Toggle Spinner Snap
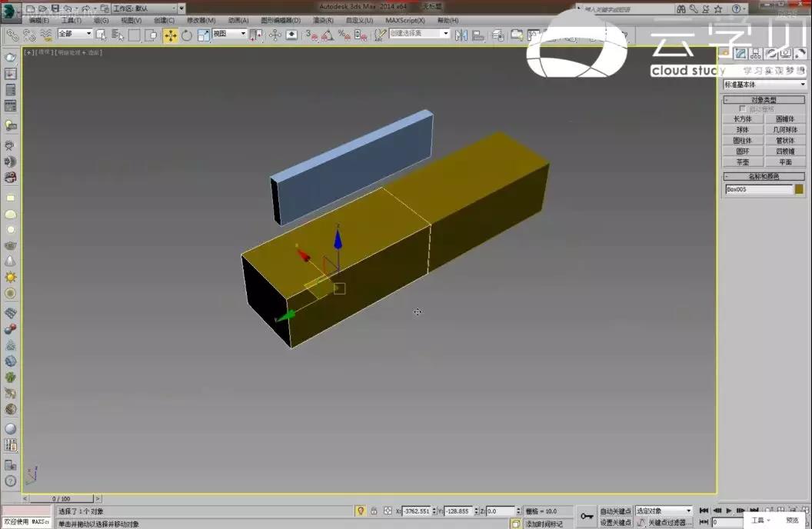Image resolution: width=812 pixels, height=529 pixels. (361, 35)
